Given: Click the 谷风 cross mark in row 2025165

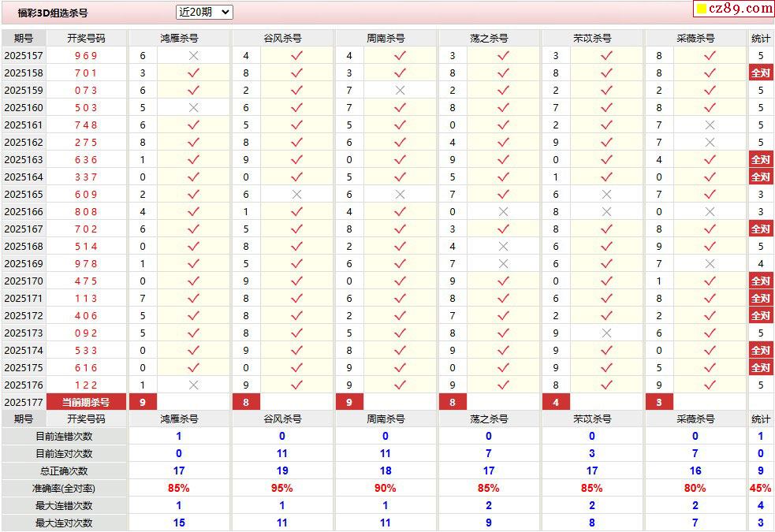Looking at the screenshot, I should 297,194.
